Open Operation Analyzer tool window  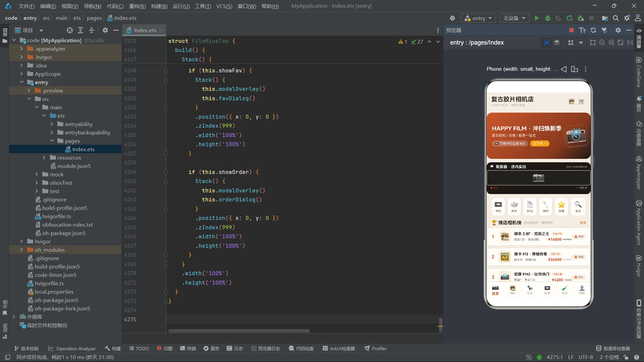point(72,349)
